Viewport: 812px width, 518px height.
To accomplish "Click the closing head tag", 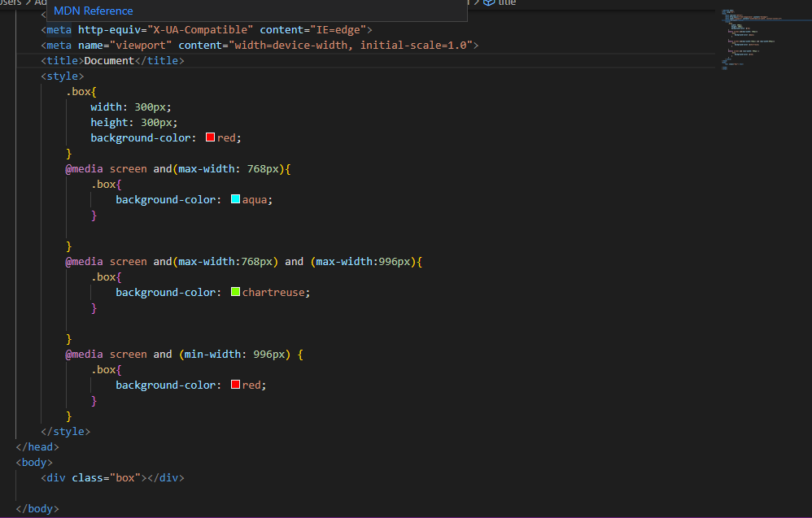I will tap(37, 447).
